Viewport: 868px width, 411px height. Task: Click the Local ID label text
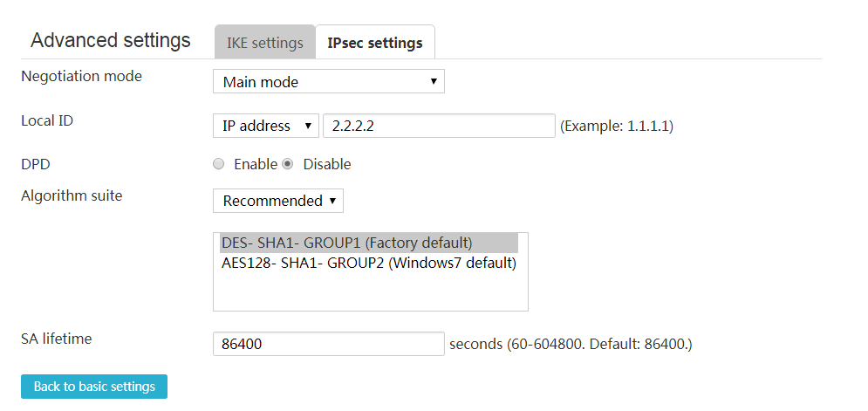coord(47,120)
